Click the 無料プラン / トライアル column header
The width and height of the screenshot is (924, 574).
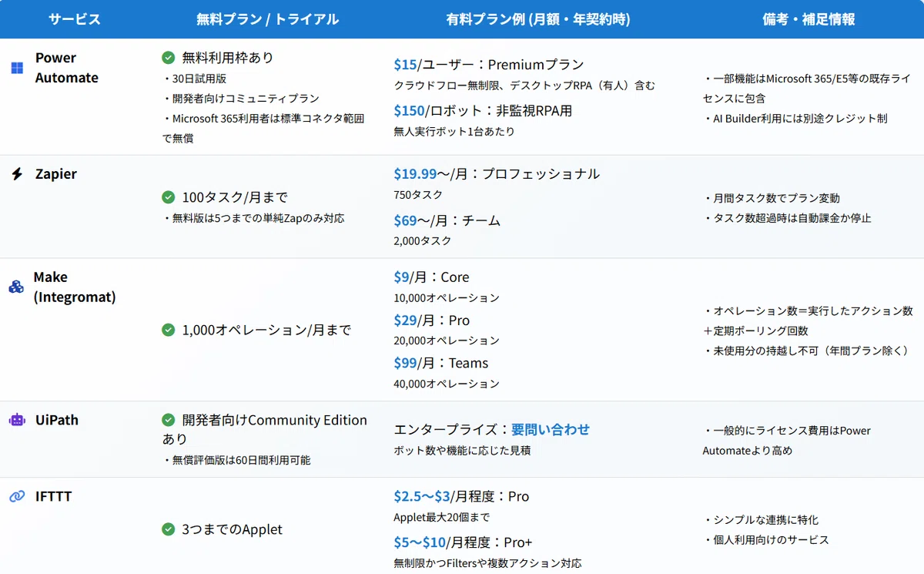coord(267,19)
